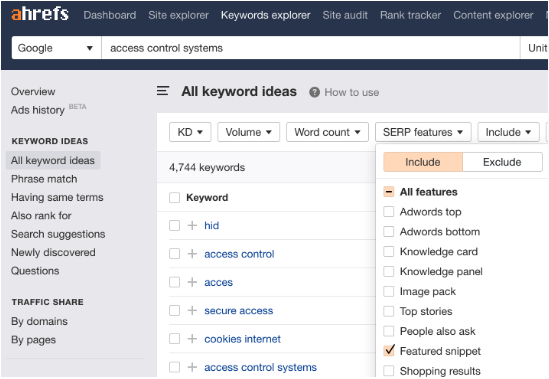The height and width of the screenshot is (379, 549).
Task: Click the plus icon next to acces
Action: (x=192, y=282)
